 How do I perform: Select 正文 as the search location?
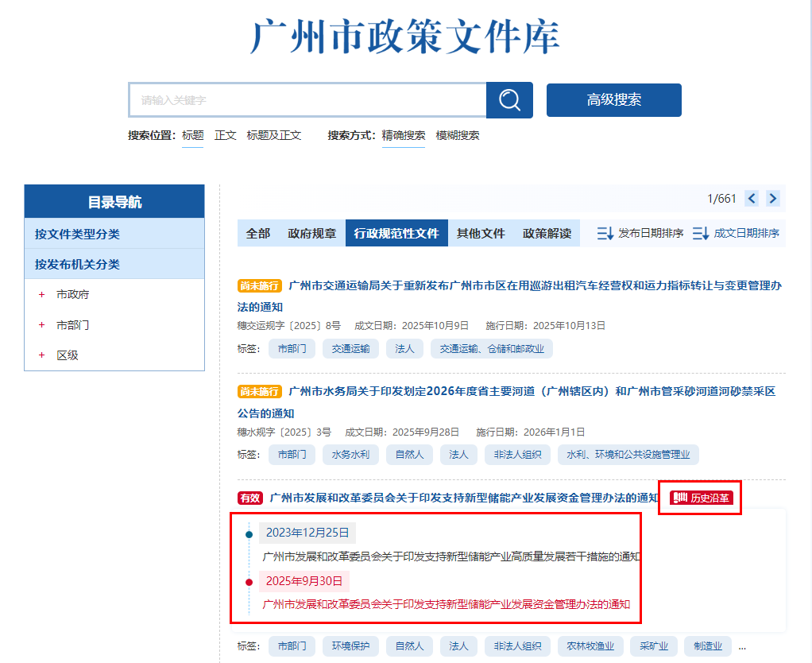tap(225, 135)
